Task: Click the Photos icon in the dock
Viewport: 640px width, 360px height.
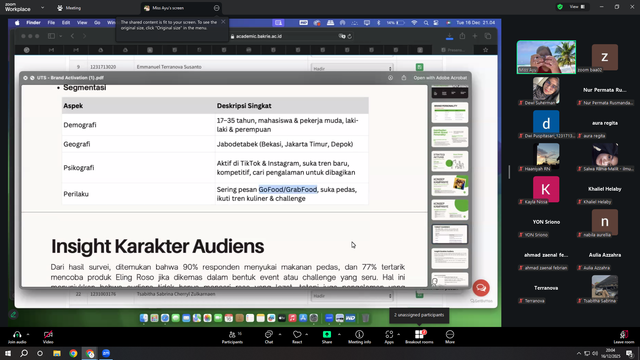Action: click(207, 318)
